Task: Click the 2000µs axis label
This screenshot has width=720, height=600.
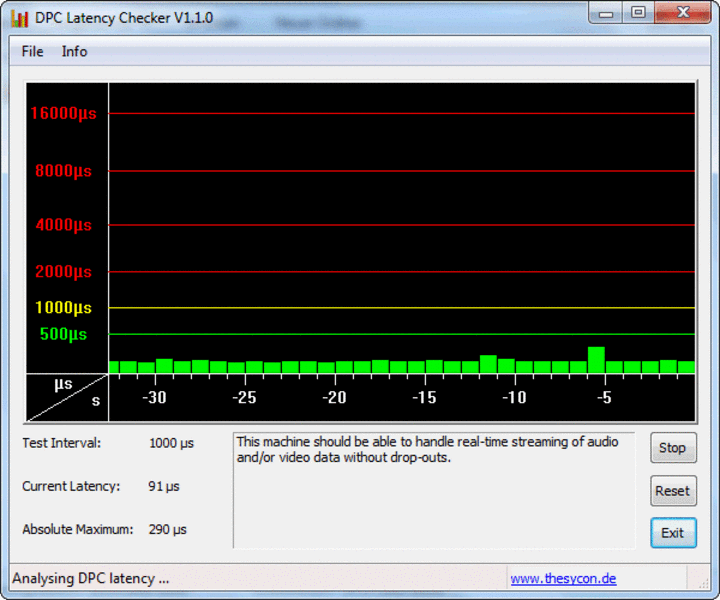Action: (63, 272)
